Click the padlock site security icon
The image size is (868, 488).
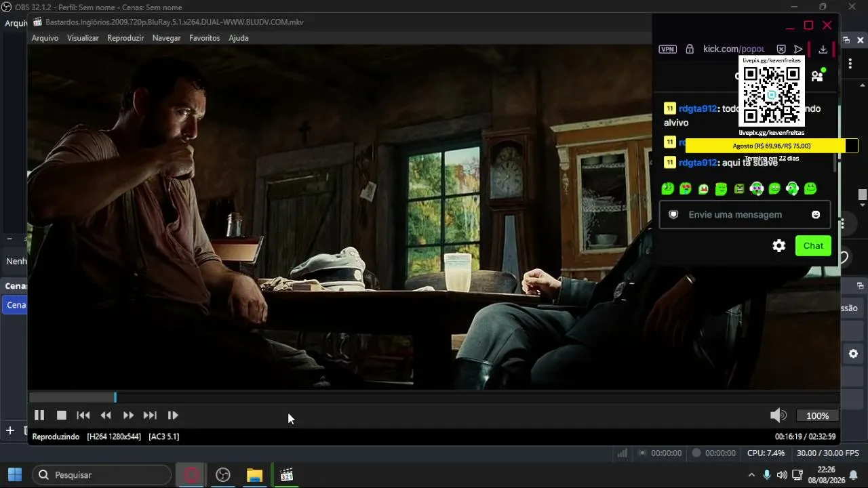[x=690, y=49]
